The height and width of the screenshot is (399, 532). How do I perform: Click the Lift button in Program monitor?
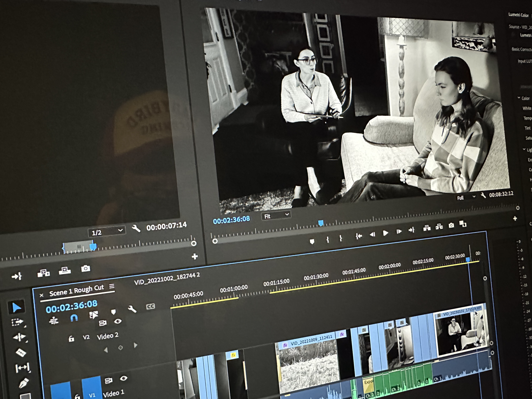(x=427, y=228)
